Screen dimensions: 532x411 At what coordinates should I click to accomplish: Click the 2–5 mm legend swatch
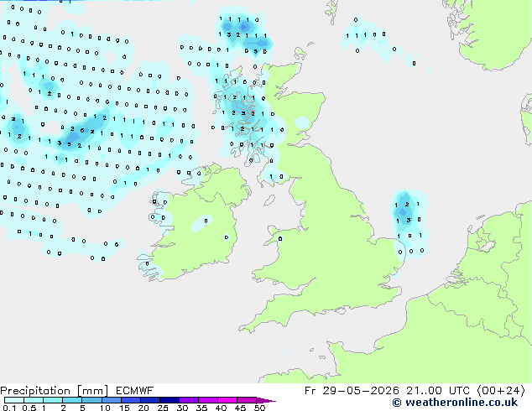[72, 400]
